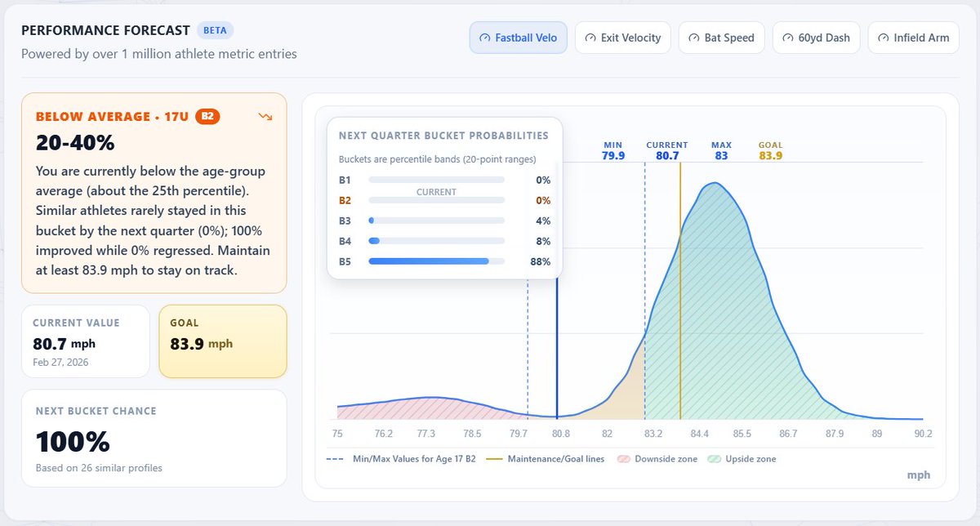Click the gauge icon in 60yd Dash
980x526 pixels.
coord(787,38)
